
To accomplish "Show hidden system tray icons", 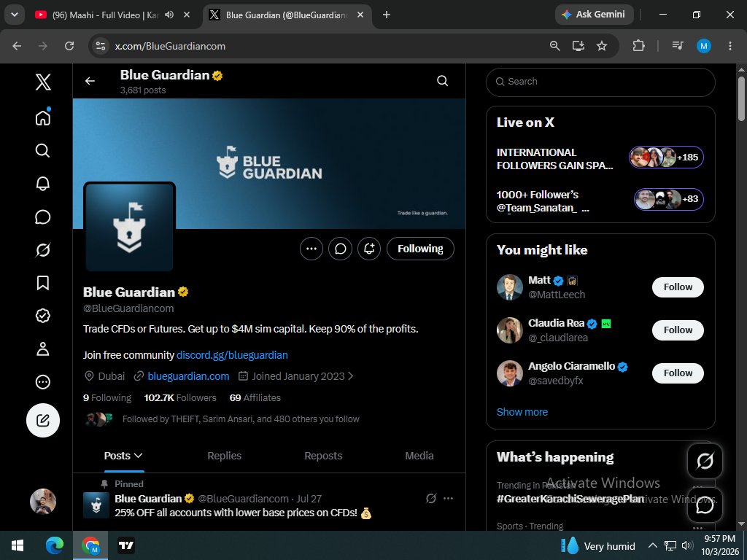I will 653,545.
